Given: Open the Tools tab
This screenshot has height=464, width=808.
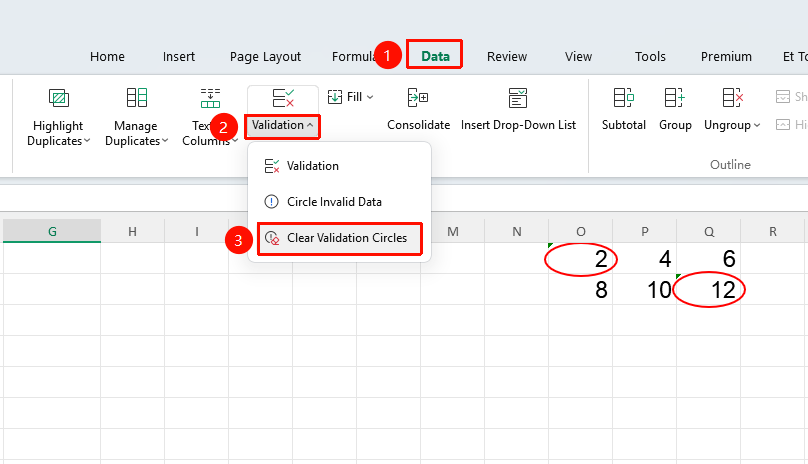Looking at the screenshot, I should coord(650,57).
